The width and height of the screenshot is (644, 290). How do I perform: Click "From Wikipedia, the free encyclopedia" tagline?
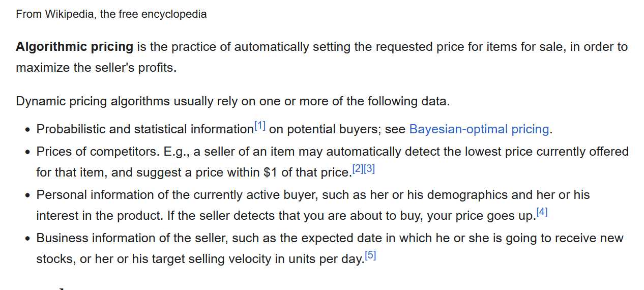pyautogui.click(x=111, y=14)
